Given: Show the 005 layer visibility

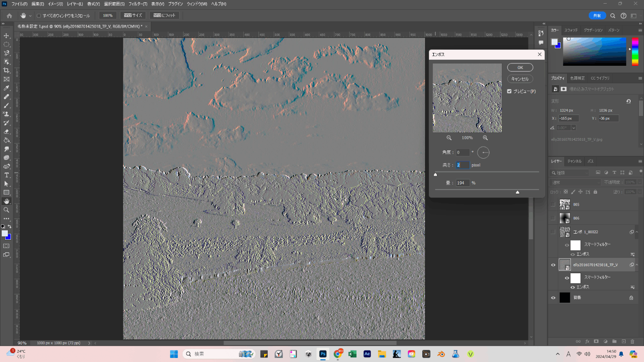Looking at the screenshot, I should 553,205.
